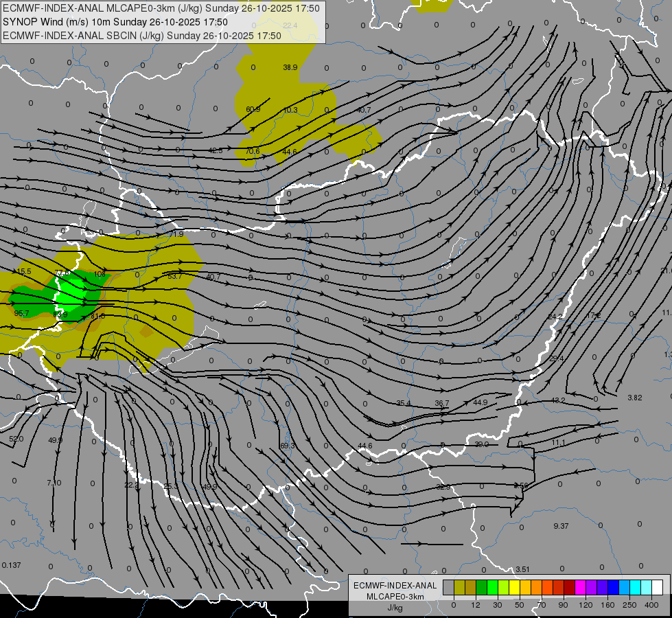
Task: Click the SBCIN header line
Action: click(x=142, y=36)
